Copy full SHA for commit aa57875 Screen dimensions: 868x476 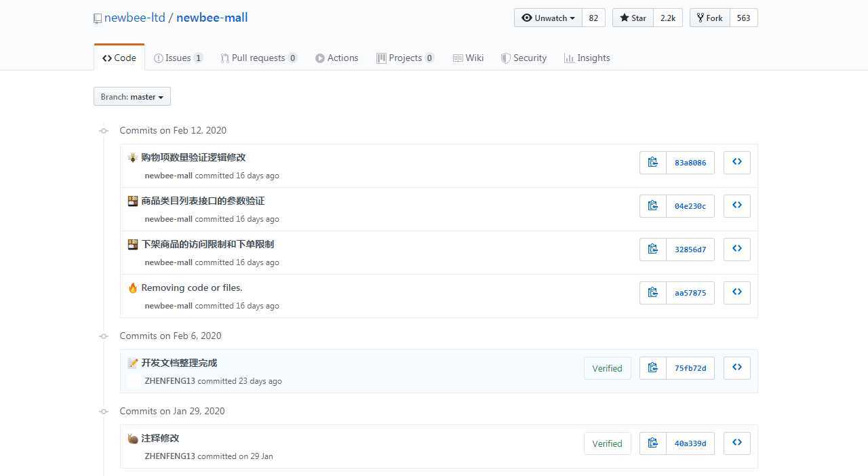coord(653,293)
